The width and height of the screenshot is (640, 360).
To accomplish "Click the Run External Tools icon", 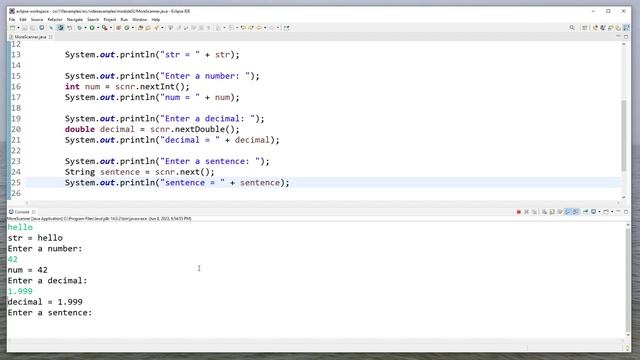I will [104, 28].
